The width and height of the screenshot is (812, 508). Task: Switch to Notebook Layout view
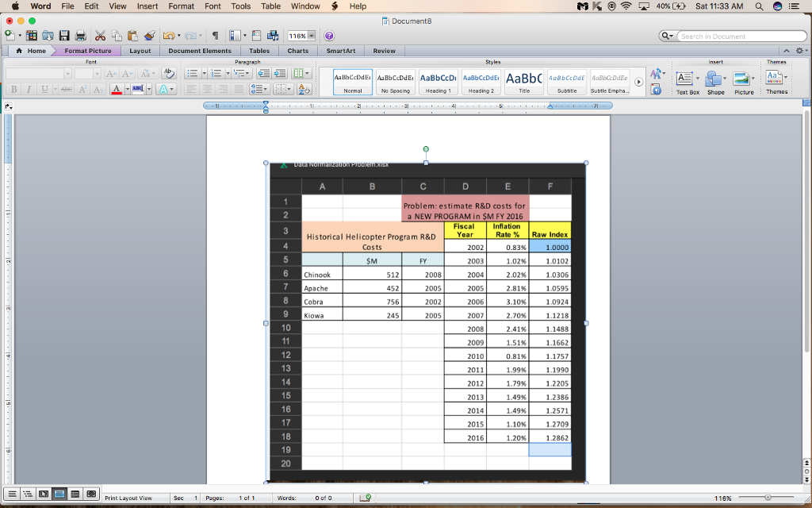pyautogui.click(x=75, y=494)
